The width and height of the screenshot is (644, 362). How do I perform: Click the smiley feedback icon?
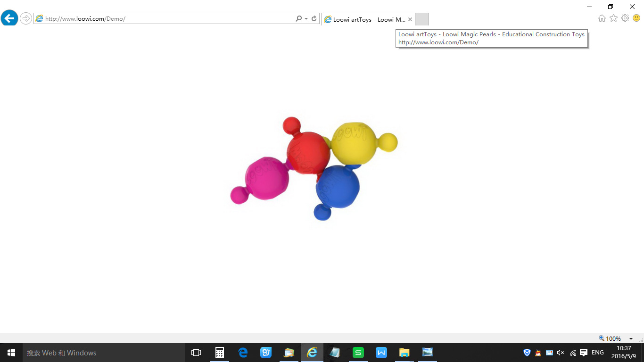point(636,18)
